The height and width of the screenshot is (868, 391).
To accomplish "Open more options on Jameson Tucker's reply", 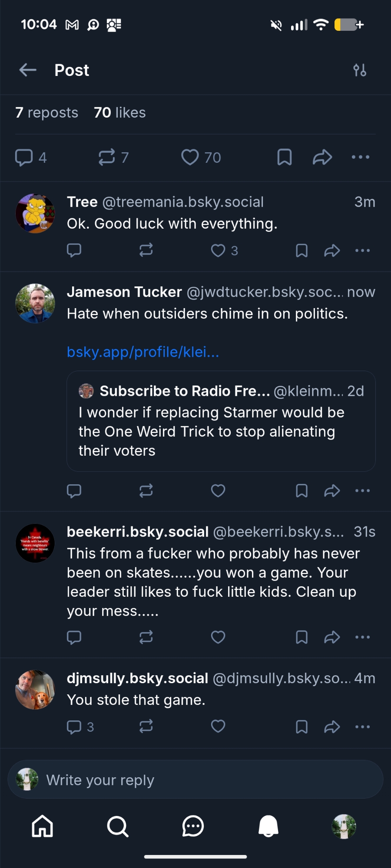I will (x=362, y=491).
